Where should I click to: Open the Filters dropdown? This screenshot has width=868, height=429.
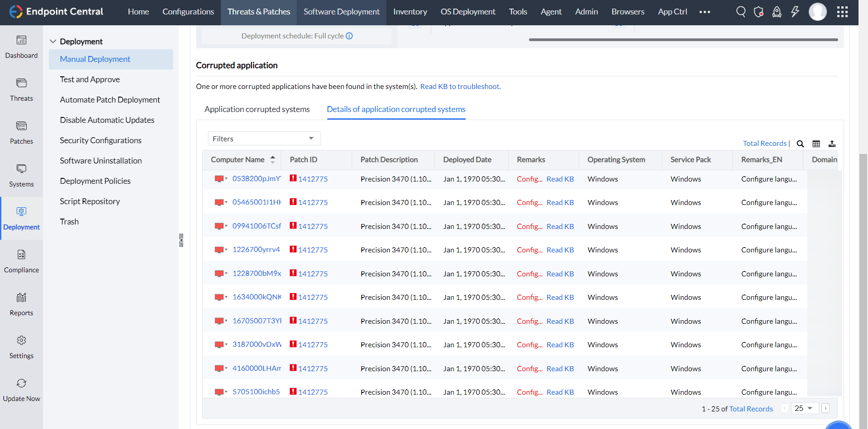(264, 139)
